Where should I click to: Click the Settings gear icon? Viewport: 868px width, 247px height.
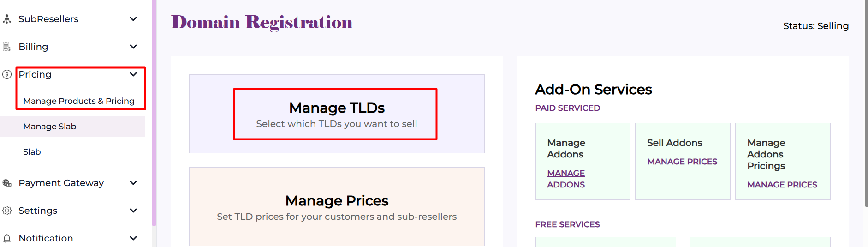tap(7, 211)
